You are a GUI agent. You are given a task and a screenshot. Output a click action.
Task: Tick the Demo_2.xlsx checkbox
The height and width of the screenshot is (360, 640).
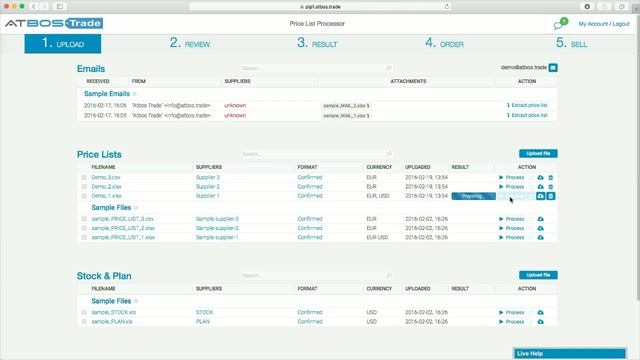[x=84, y=187]
